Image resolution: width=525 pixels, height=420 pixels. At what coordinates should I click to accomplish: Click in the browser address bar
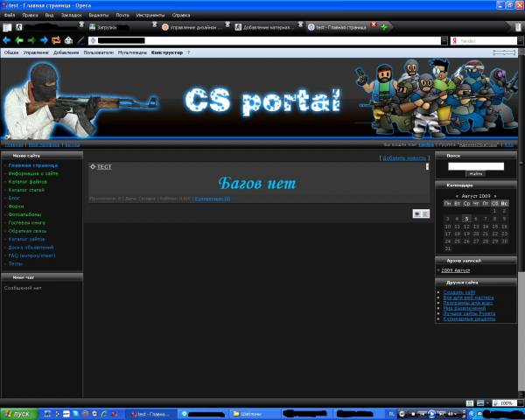[x=264, y=41]
